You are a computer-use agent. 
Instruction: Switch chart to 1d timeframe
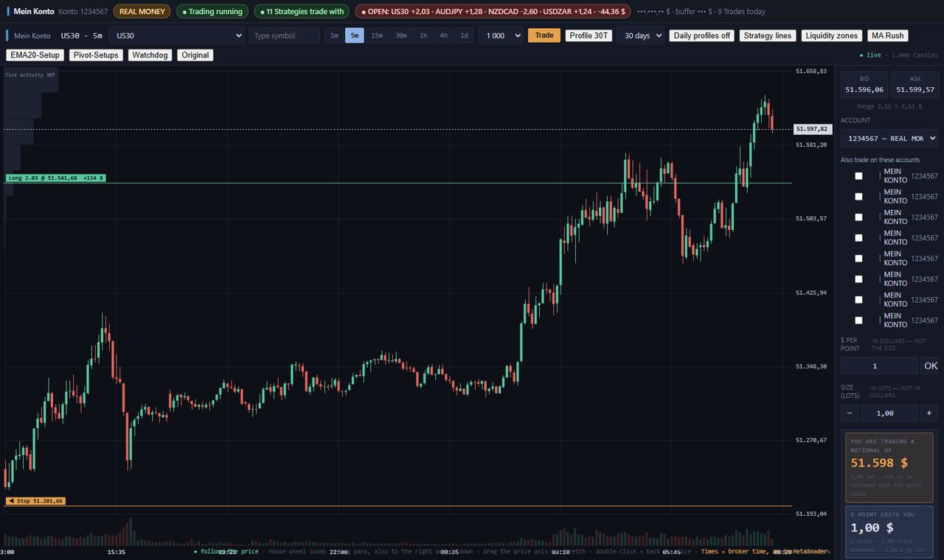[464, 35]
